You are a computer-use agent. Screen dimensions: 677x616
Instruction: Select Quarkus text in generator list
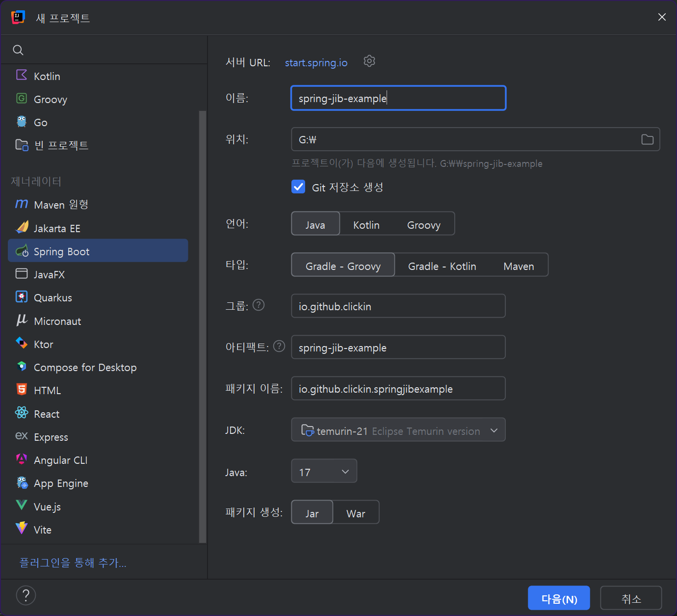pos(53,297)
